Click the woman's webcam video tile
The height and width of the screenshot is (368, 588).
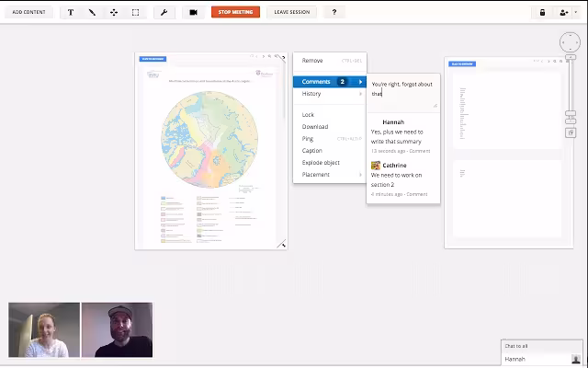(x=44, y=329)
